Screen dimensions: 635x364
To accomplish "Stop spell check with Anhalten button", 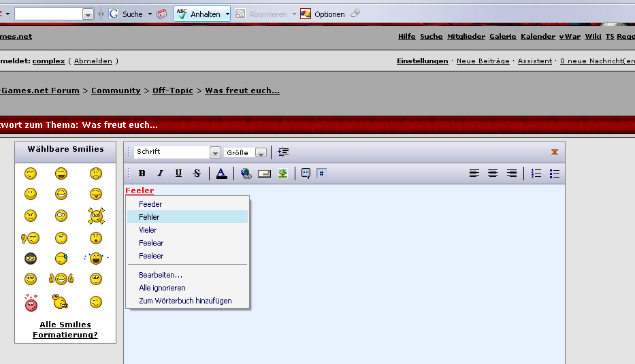I will tap(199, 14).
